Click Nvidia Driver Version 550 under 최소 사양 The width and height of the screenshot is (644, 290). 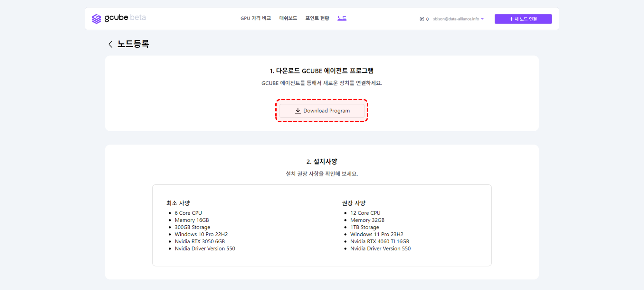coord(205,248)
